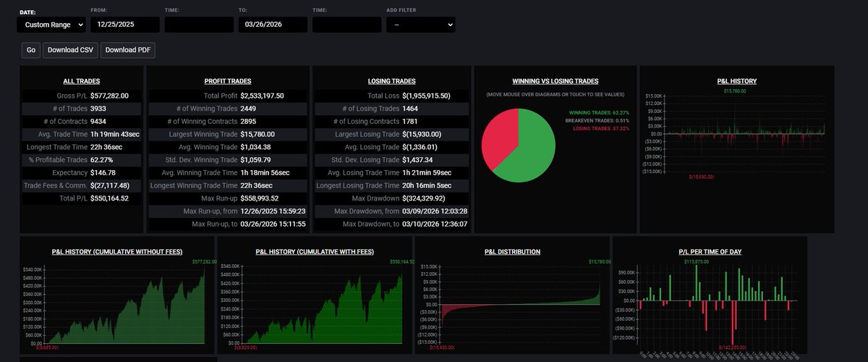Click Losing Trades 37.22% legend entry
Image resolution: width=868 pixels, height=362 pixels.
click(601, 128)
